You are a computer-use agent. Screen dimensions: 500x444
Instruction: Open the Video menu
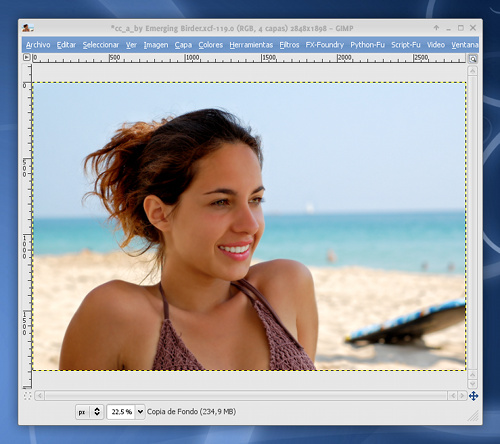coord(436,45)
